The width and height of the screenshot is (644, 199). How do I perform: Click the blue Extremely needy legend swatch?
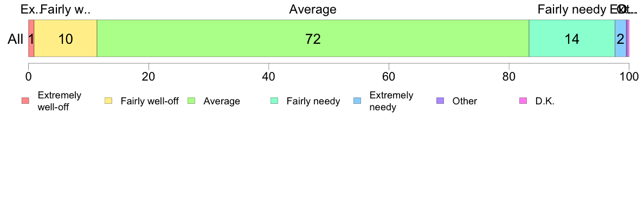357,101
